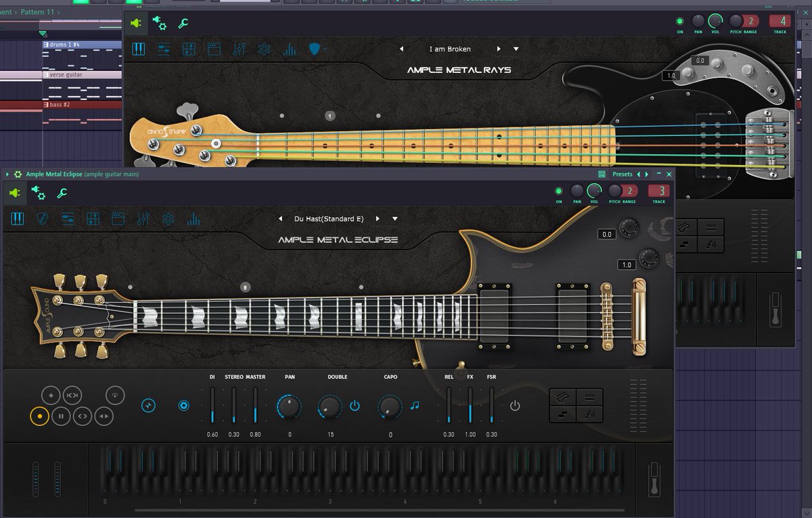Open piano-keys Main tab in Ample Metal Rays
Viewport: 812px width, 518px height.
click(138, 49)
